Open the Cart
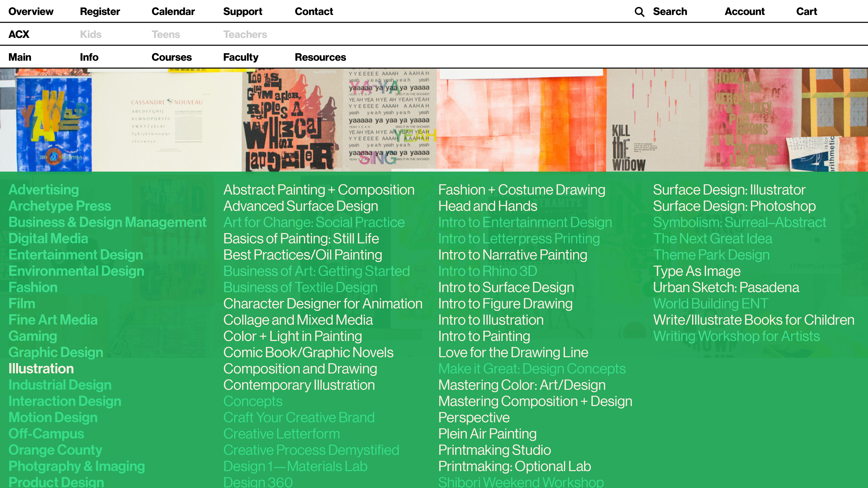Image resolution: width=868 pixels, height=488 pixels. coord(806,11)
